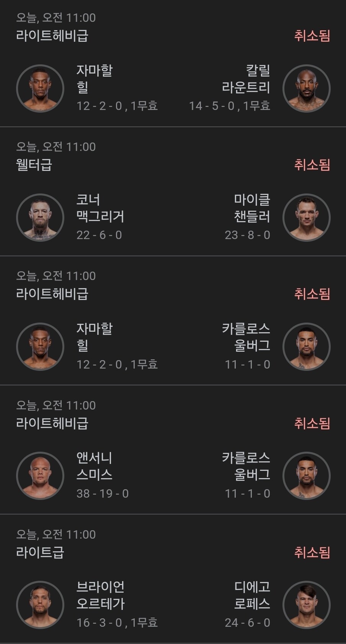Tap the 앤서니 스미스 fighter name
Screen dimensions: 346x644
click(94, 466)
